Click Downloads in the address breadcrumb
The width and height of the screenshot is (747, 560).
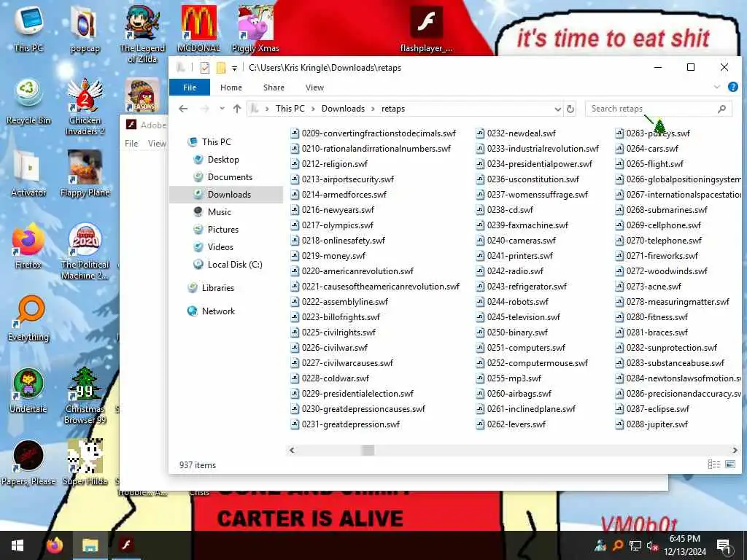(343, 109)
